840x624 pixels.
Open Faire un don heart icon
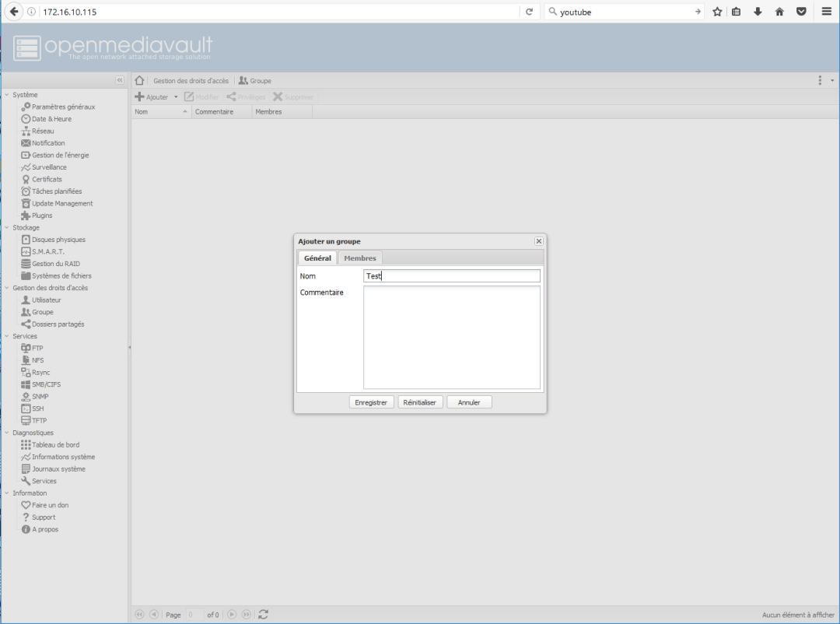[x=26, y=505]
